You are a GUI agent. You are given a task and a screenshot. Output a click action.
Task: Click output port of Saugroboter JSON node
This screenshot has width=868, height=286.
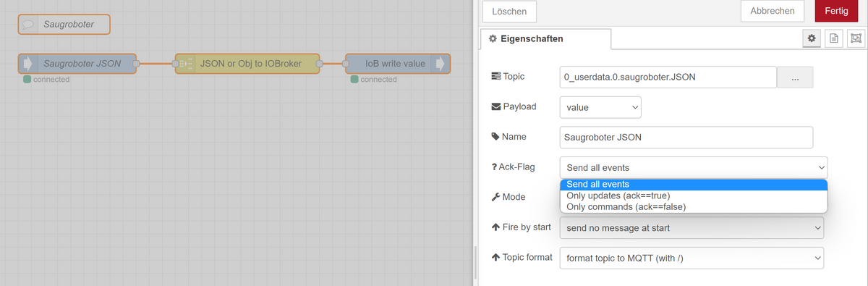click(135, 64)
